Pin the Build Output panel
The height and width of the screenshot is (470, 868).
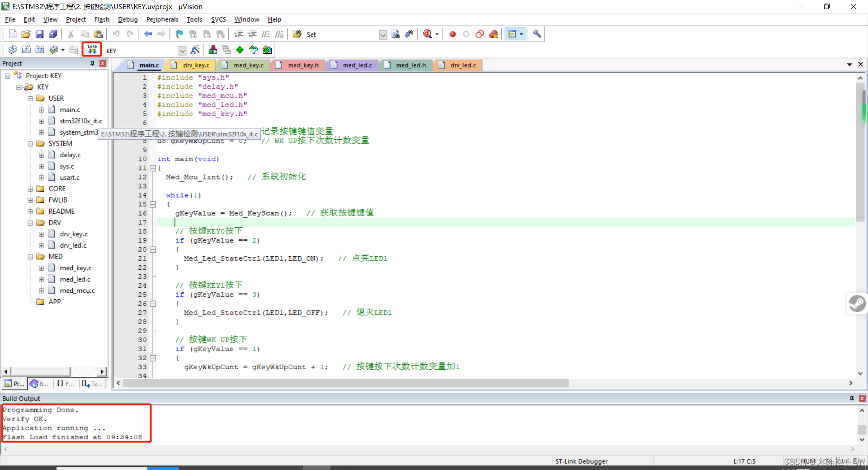[x=852, y=398]
